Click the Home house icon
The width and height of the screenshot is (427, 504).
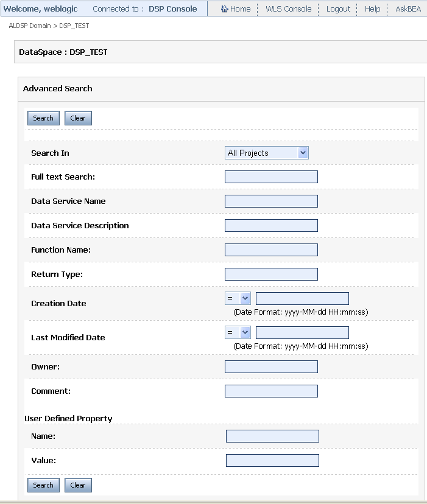point(224,9)
